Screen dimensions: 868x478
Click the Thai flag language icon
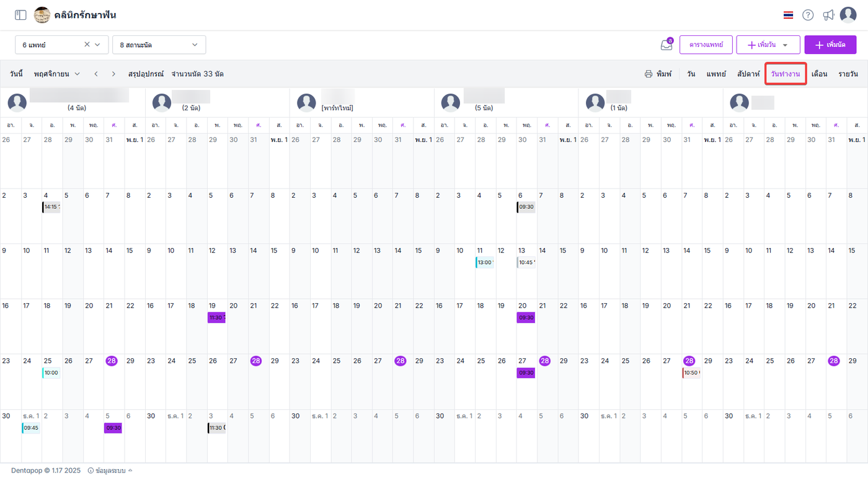(x=788, y=15)
